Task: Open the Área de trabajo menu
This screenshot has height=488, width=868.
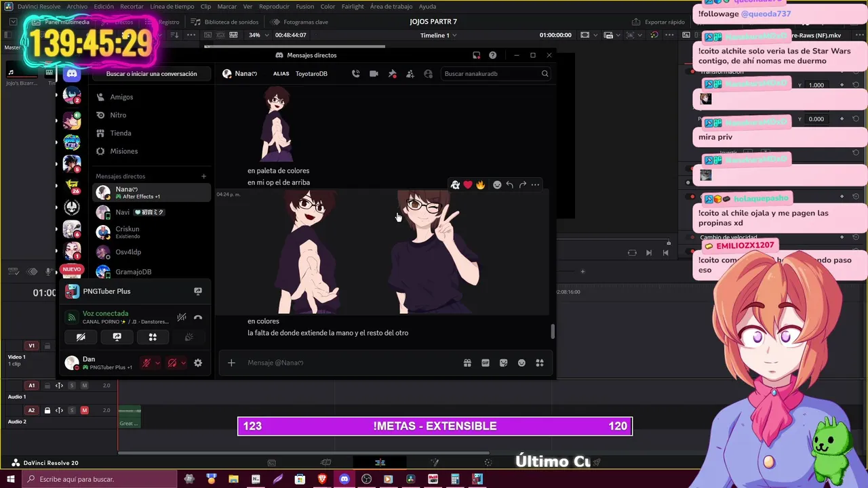Action: coord(391,6)
